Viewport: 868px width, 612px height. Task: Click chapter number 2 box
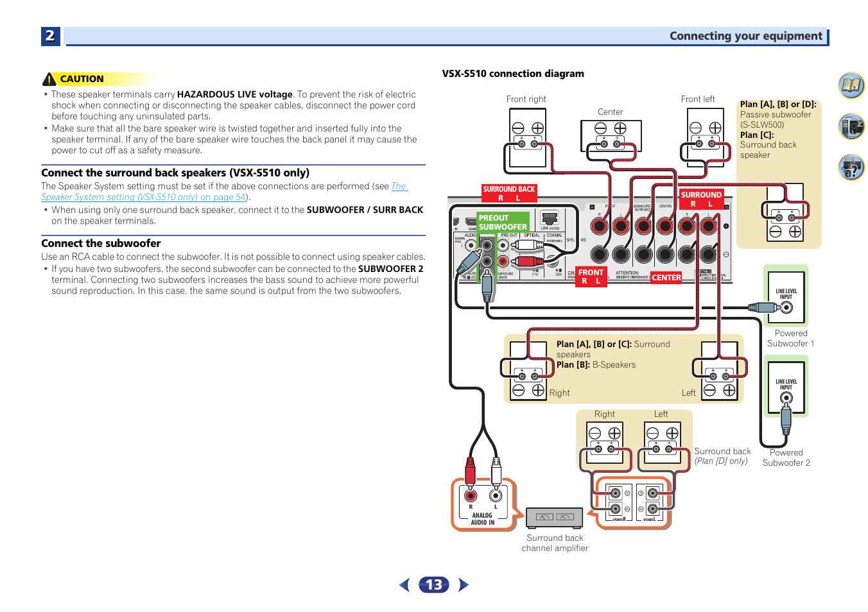[50, 36]
